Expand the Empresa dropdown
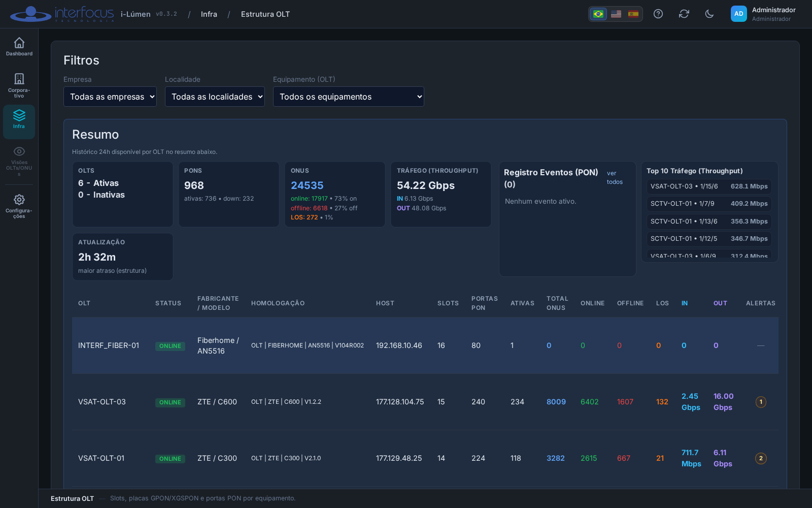812x508 pixels. click(x=110, y=97)
